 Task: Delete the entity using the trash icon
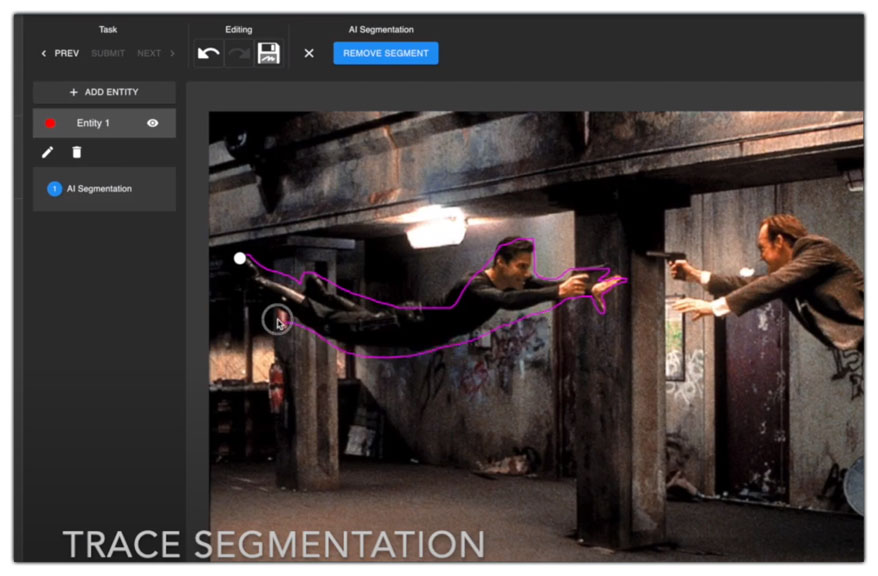(77, 152)
